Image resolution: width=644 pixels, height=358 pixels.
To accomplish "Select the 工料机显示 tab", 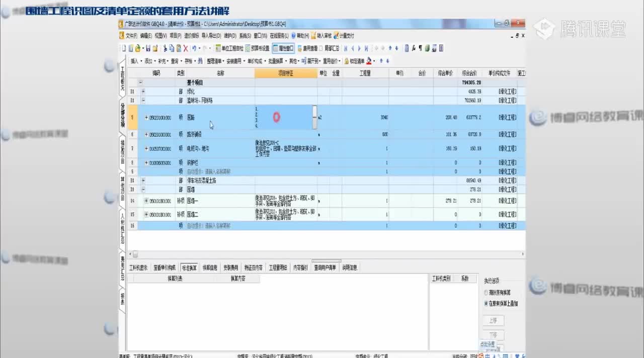I will click(139, 267).
